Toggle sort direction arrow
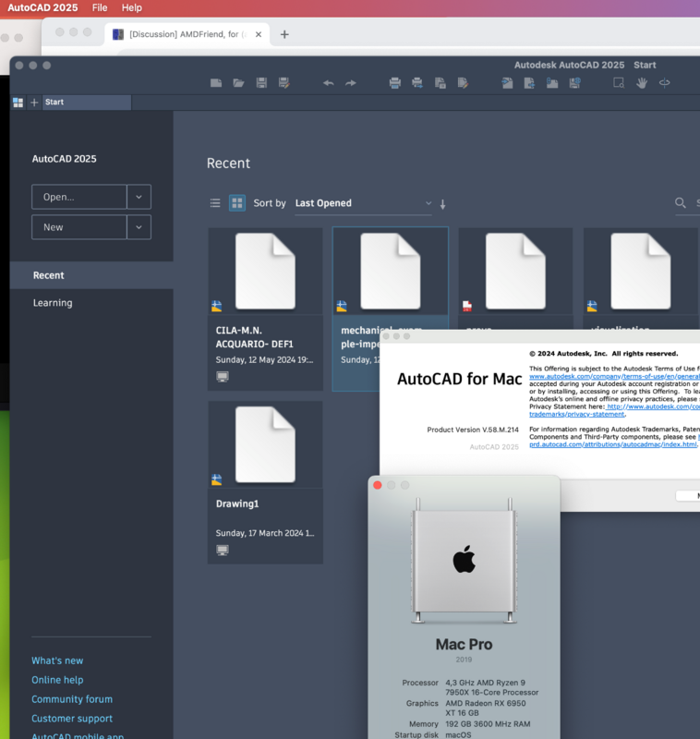700x739 pixels. pos(442,204)
